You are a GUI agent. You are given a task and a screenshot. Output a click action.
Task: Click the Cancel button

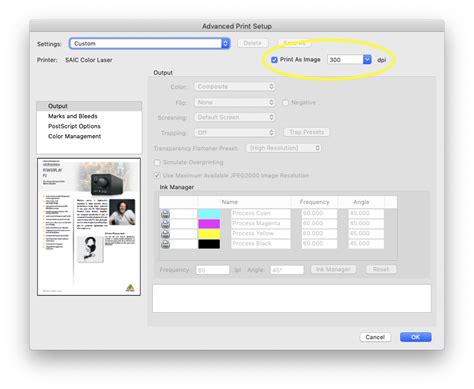[x=375, y=337]
